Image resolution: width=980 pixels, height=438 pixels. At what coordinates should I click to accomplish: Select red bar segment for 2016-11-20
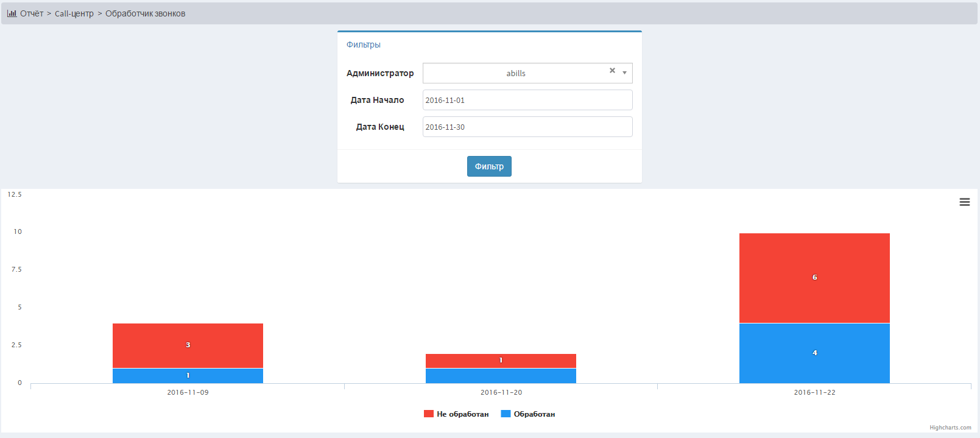[501, 361]
